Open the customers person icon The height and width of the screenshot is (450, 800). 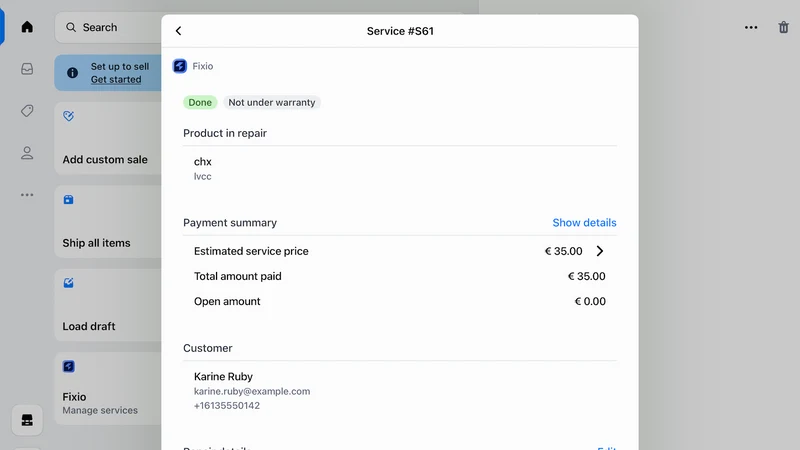pos(27,153)
